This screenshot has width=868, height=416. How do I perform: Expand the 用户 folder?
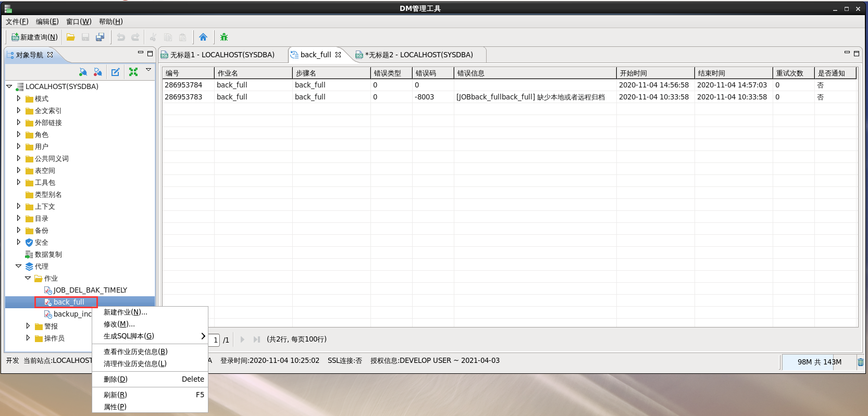(x=19, y=146)
